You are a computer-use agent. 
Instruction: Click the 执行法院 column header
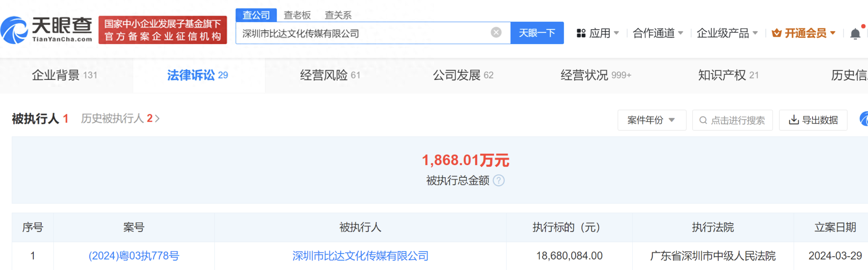[x=713, y=227]
